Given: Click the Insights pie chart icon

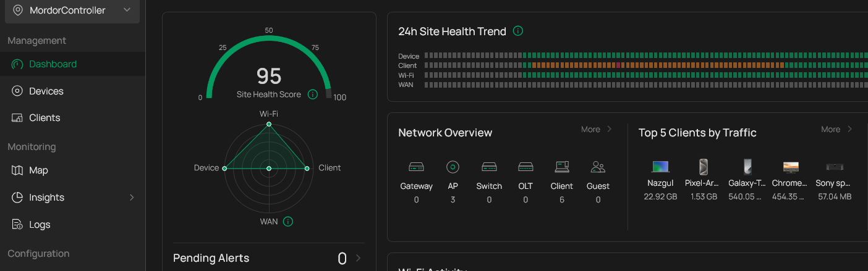Looking at the screenshot, I should click(17, 198).
